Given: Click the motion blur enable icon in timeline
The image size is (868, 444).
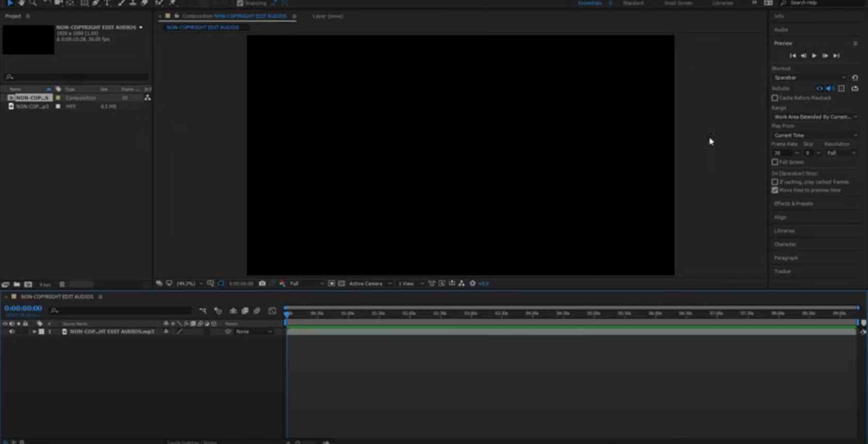Looking at the screenshot, I should (x=257, y=311).
